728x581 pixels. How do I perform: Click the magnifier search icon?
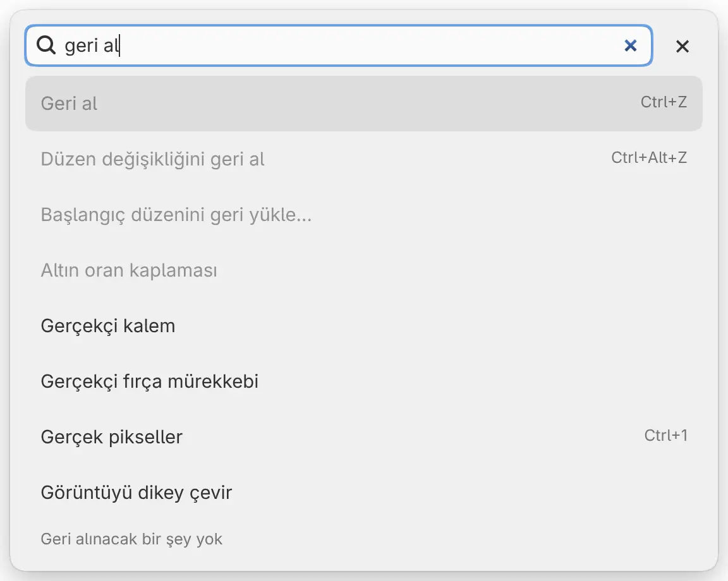46,45
